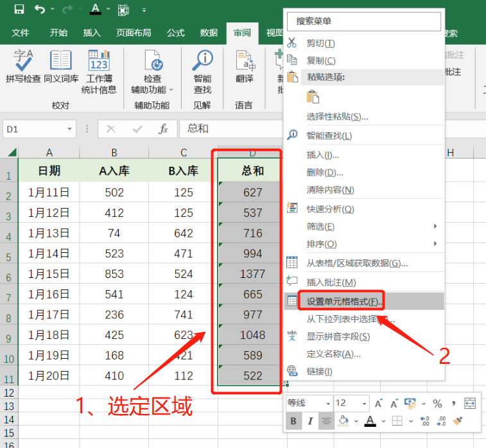Open 工作簿统计信息 workbook statistics
486x448 pixels.
(x=99, y=72)
